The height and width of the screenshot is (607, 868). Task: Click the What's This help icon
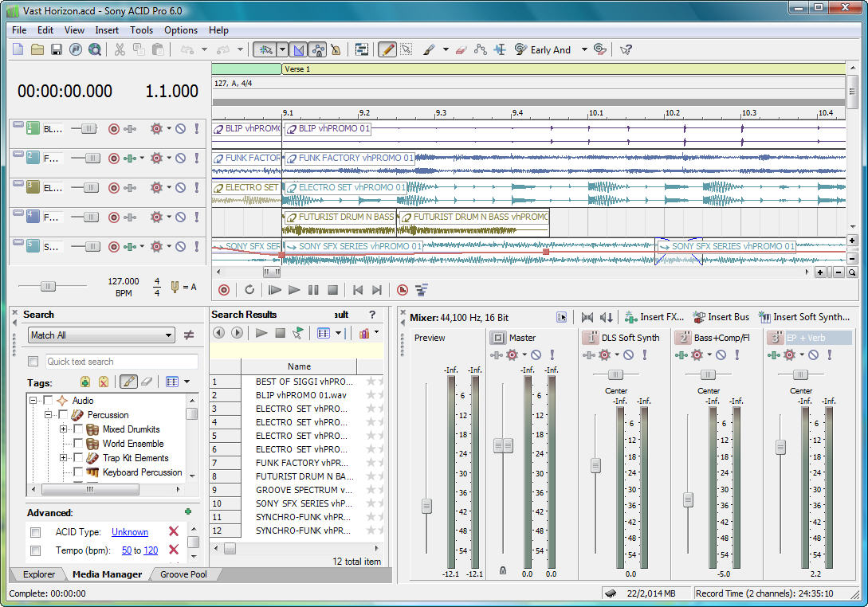tap(626, 50)
